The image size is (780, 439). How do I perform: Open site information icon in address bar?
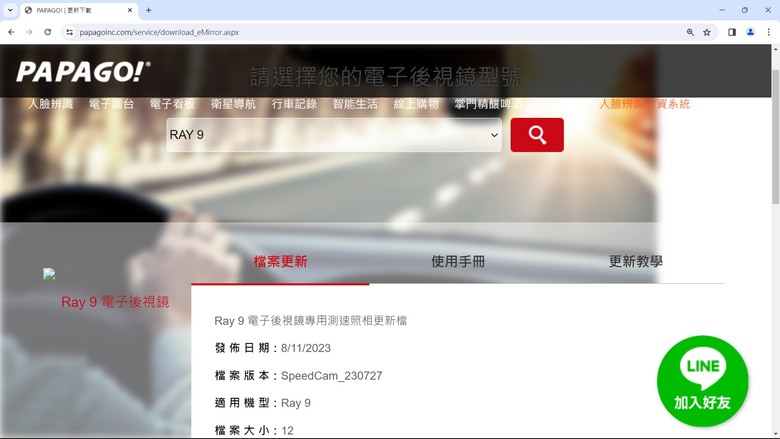click(x=70, y=32)
